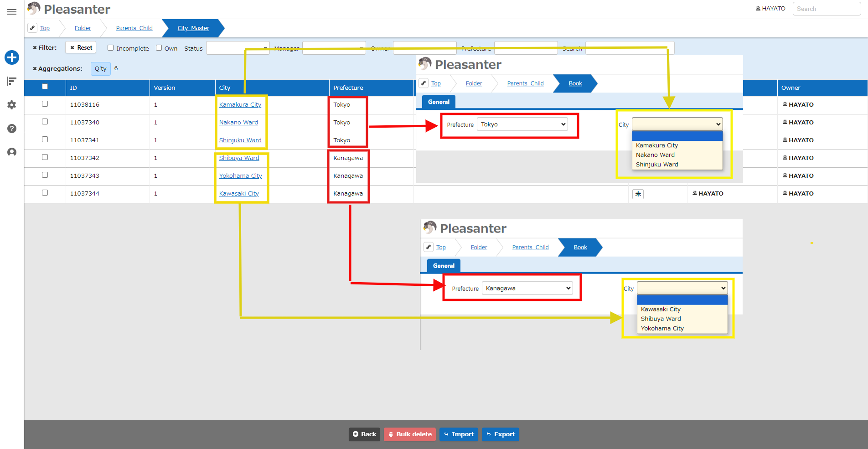Click the blue plus New record icon
Viewport: 868px width, 449px height.
12,57
